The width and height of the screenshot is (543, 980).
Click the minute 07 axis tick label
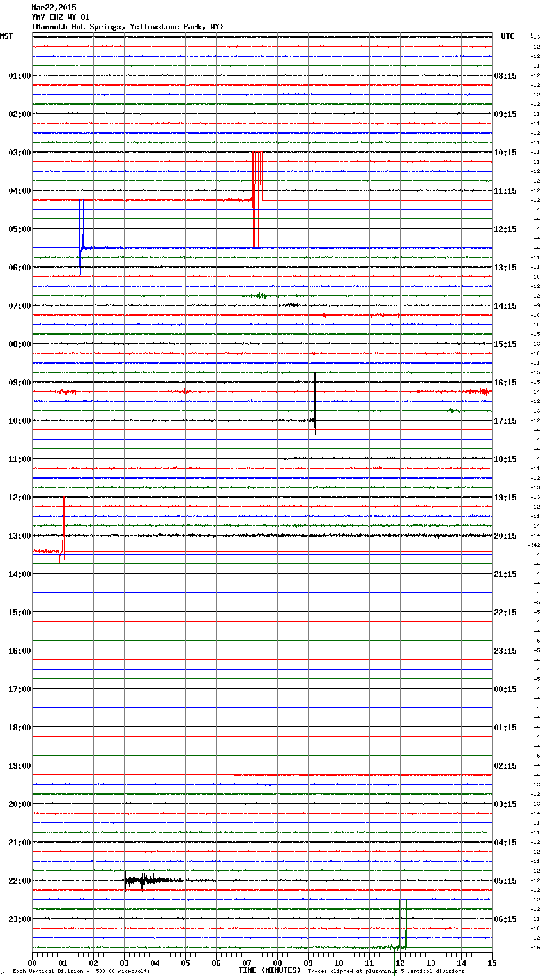(x=247, y=963)
